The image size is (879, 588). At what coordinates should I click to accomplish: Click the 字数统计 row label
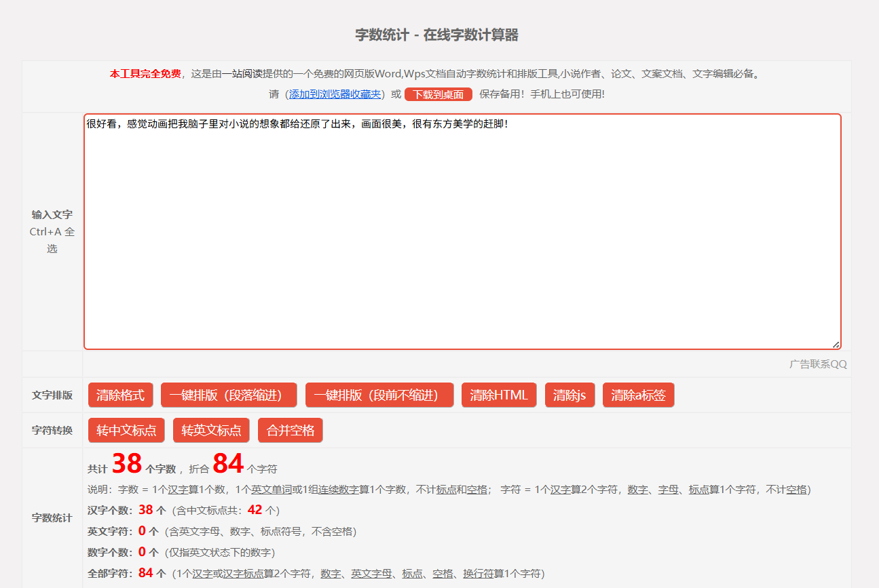pos(52,517)
